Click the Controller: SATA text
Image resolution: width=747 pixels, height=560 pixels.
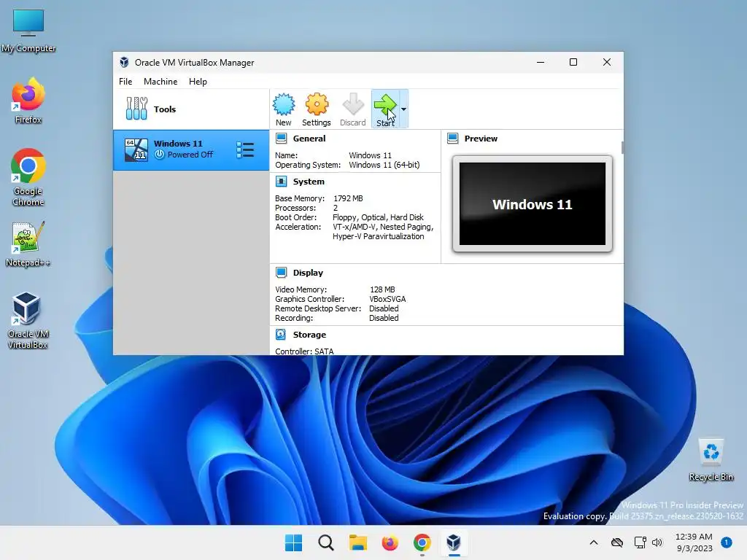click(x=304, y=351)
